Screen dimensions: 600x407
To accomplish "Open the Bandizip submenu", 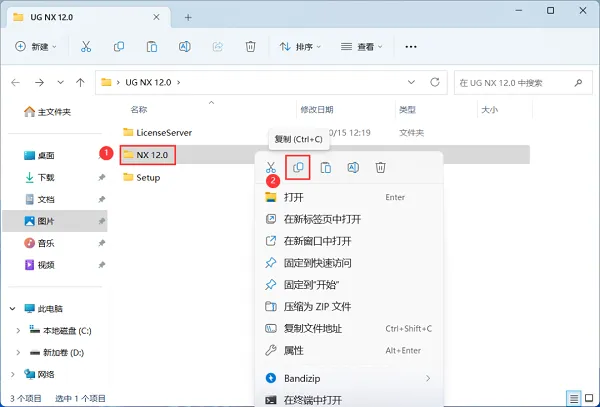I will 349,378.
